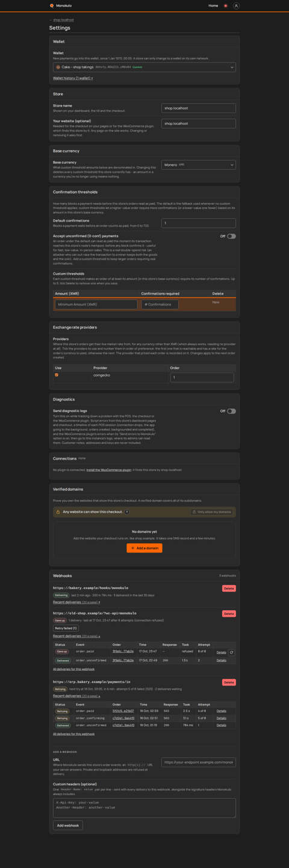Click the Add a domain button
The image size is (289, 868).
click(x=144, y=548)
